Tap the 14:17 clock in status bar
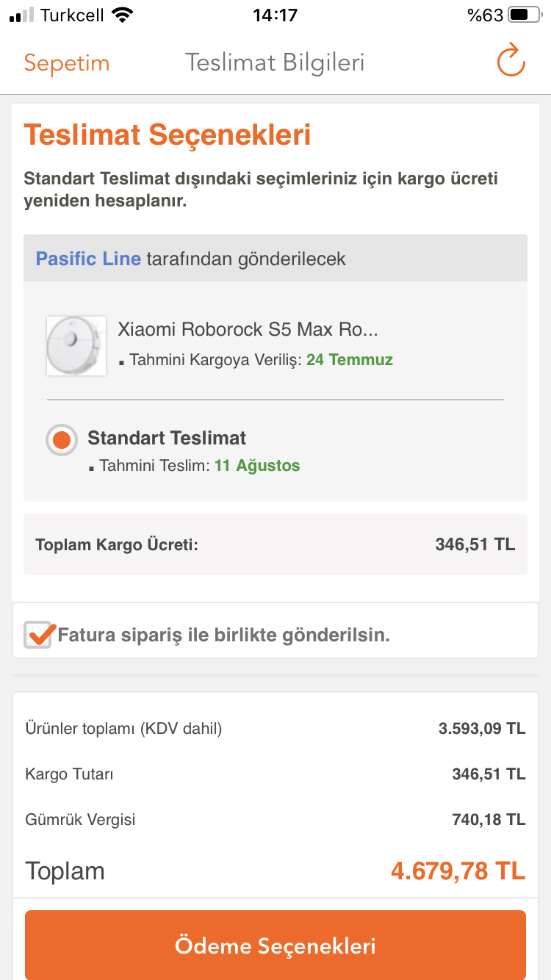Screen dimensions: 551x980 pyautogui.click(x=275, y=15)
